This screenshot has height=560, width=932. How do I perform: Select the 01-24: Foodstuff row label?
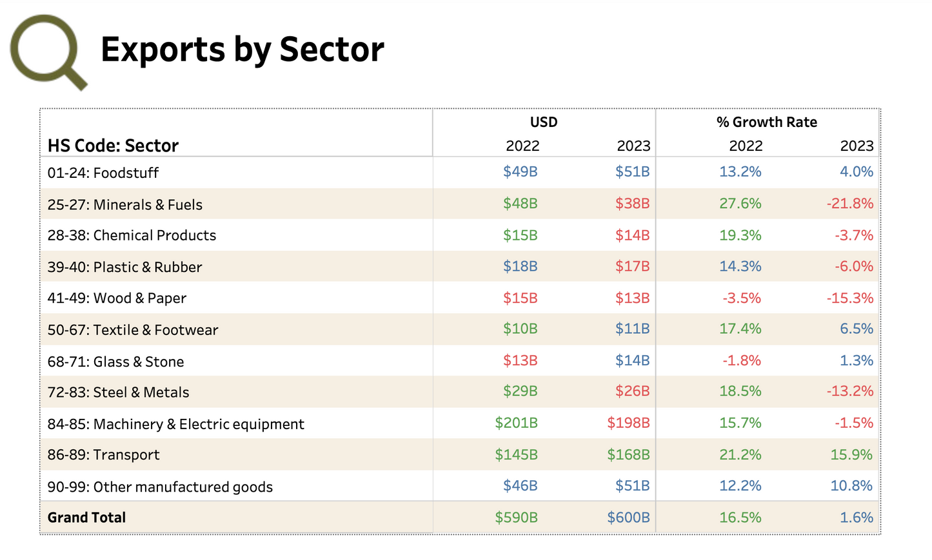(x=103, y=173)
